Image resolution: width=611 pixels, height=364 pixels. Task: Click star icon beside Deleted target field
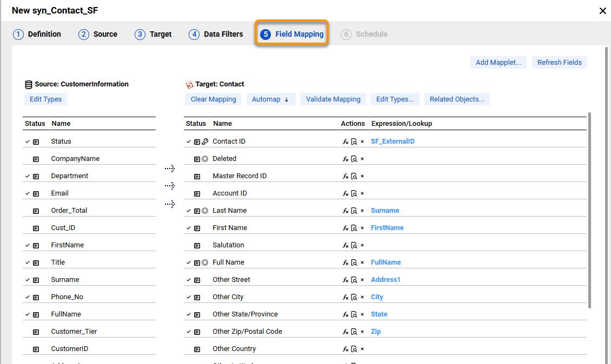click(x=205, y=159)
